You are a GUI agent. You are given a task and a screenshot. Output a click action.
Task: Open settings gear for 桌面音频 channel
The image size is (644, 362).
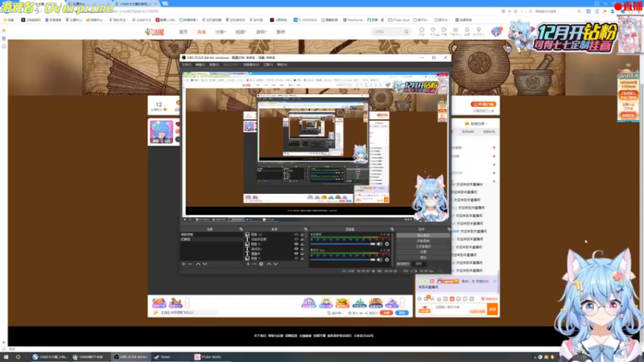[387, 245]
